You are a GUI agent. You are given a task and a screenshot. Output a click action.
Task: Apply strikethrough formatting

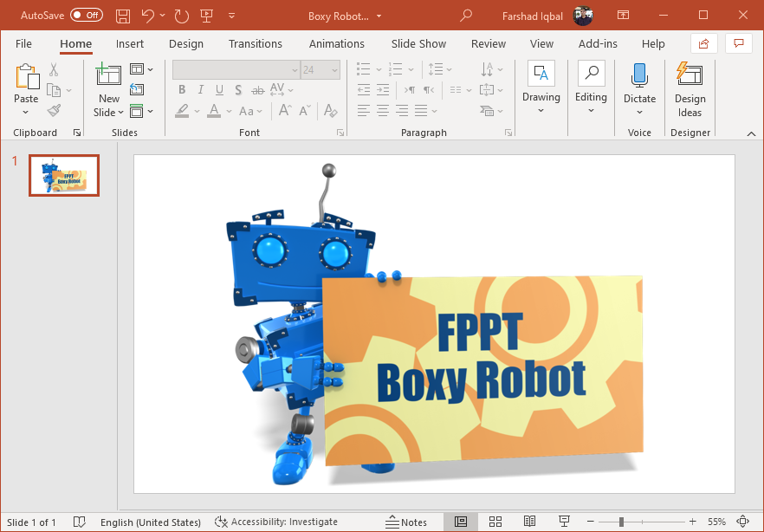click(x=257, y=89)
